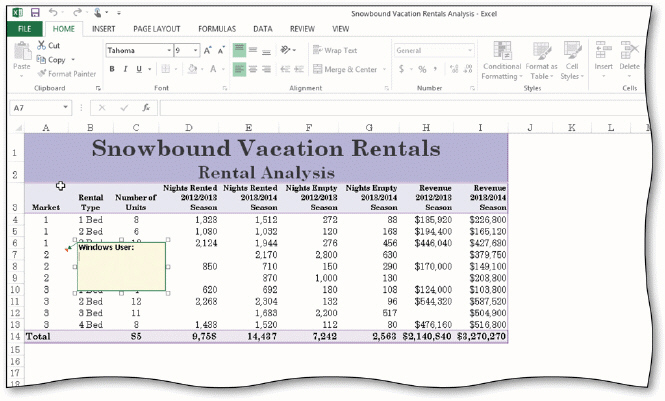The width and height of the screenshot is (665, 401).
Task: Click the Fill Color bucket icon
Action: [x=193, y=69]
